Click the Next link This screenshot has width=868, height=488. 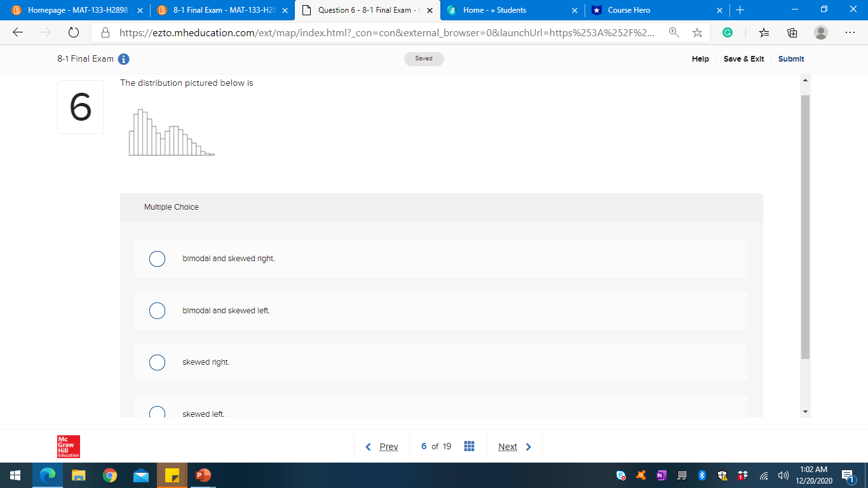coord(507,446)
